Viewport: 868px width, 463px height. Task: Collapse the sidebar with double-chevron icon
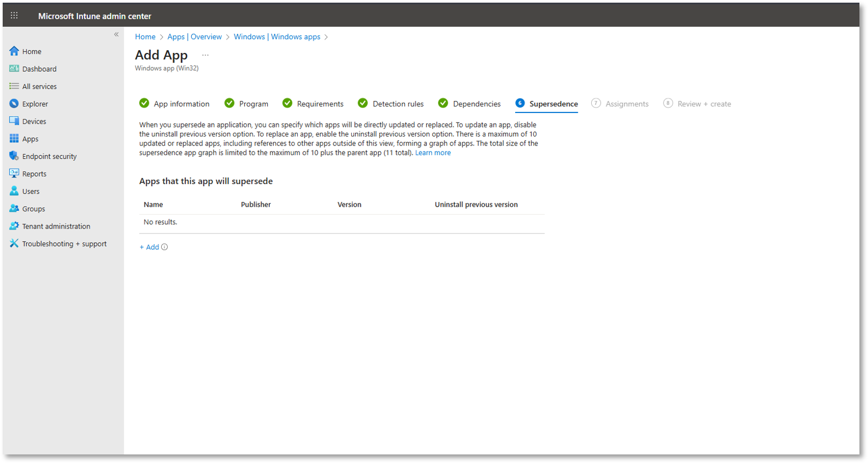pos(116,34)
